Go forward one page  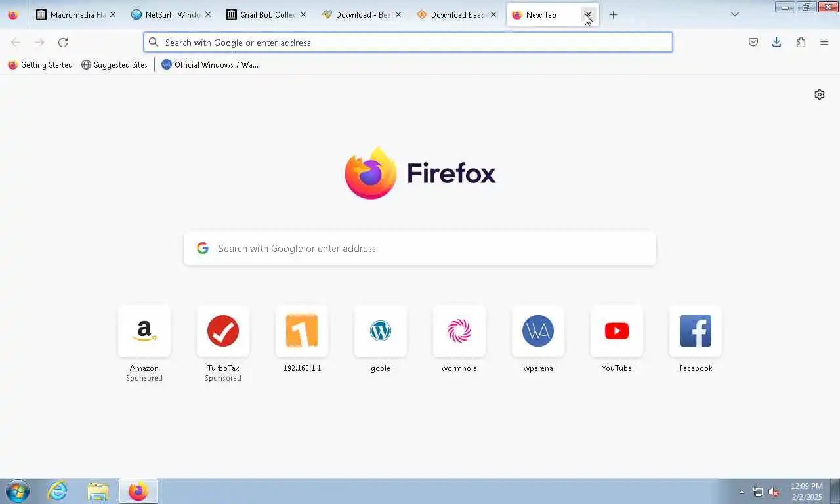(x=39, y=43)
